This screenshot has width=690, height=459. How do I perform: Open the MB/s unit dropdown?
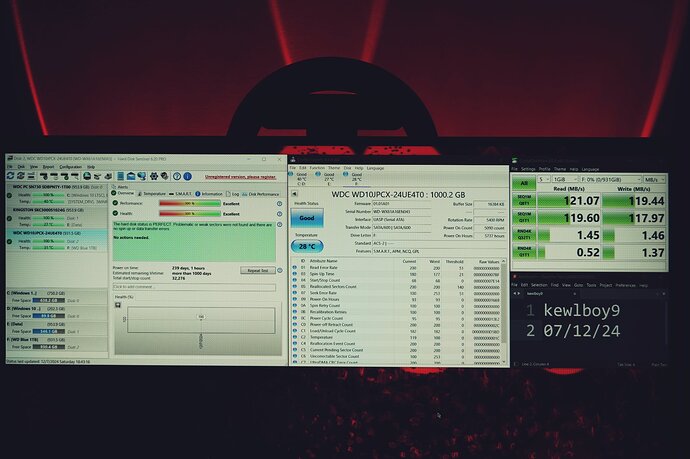coord(653,179)
